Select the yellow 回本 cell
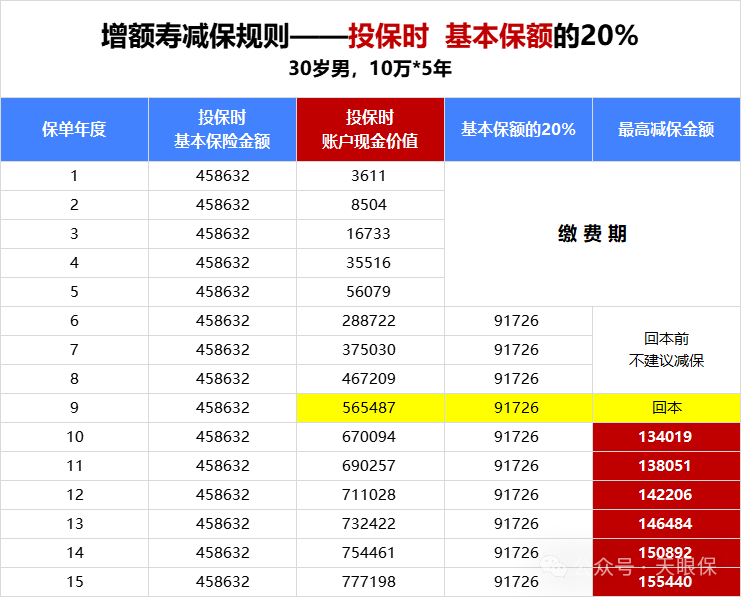The width and height of the screenshot is (741, 597). tap(666, 408)
